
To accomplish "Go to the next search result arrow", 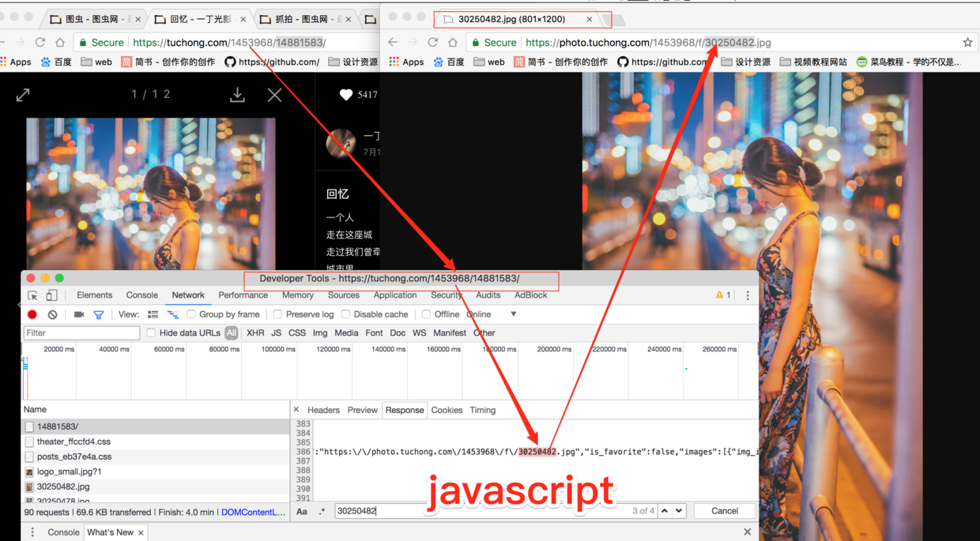I will click(679, 511).
